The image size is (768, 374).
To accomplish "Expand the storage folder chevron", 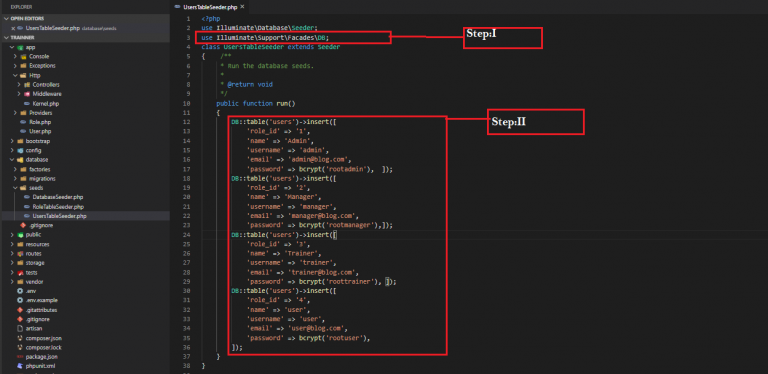I will pyautogui.click(x=13, y=263).
